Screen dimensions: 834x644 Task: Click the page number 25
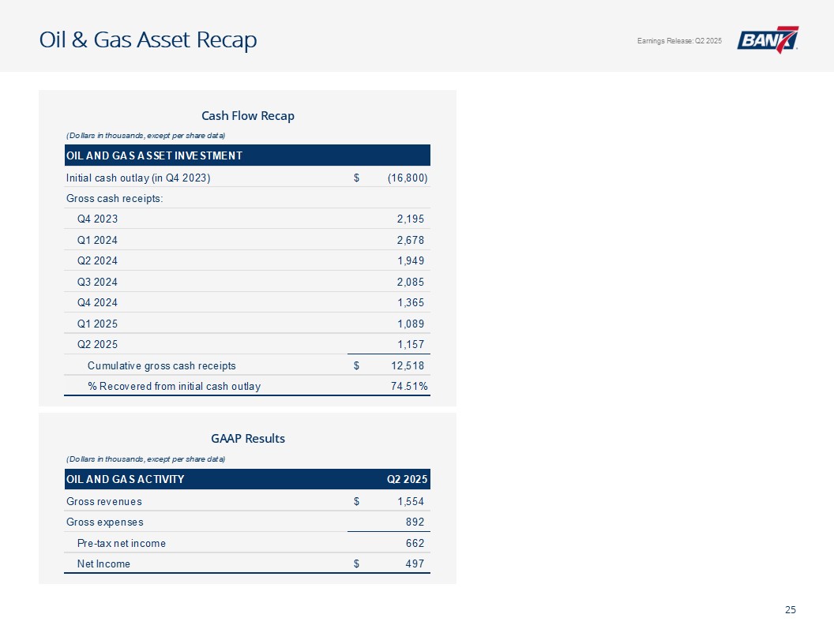(x=790, y=609)
